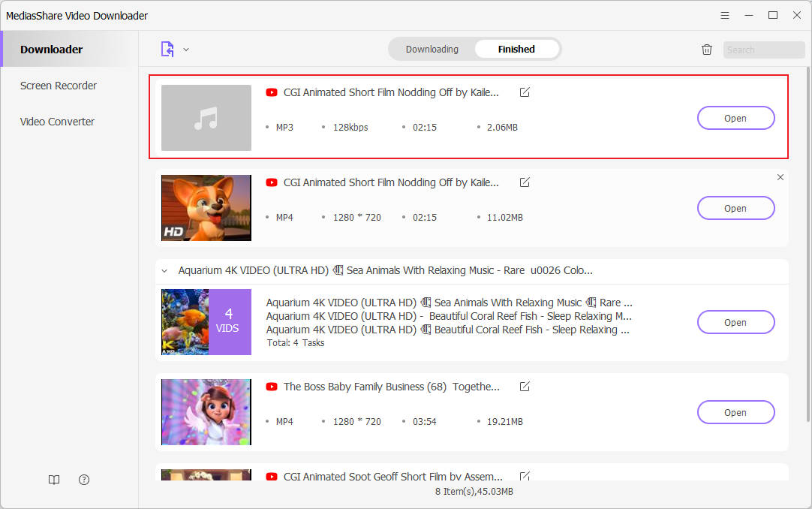Click the help question mark icon

click(83, 479)
